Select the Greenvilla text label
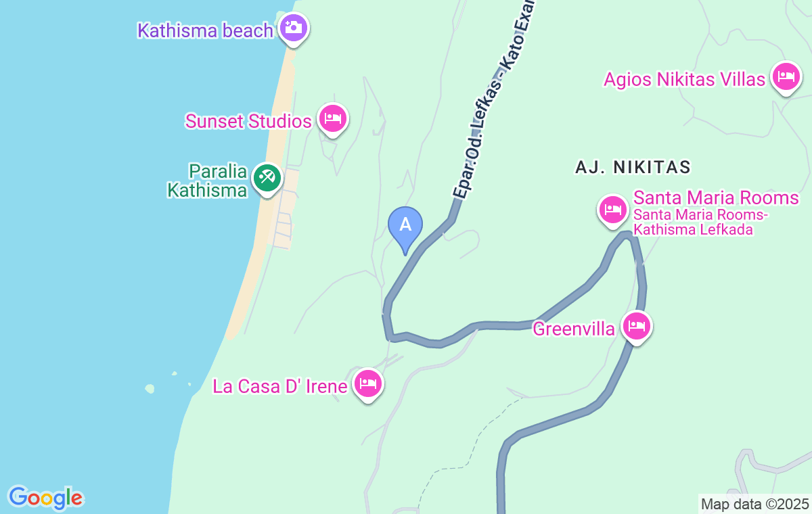This screenshot has width=812, height=514. (574, 329)
